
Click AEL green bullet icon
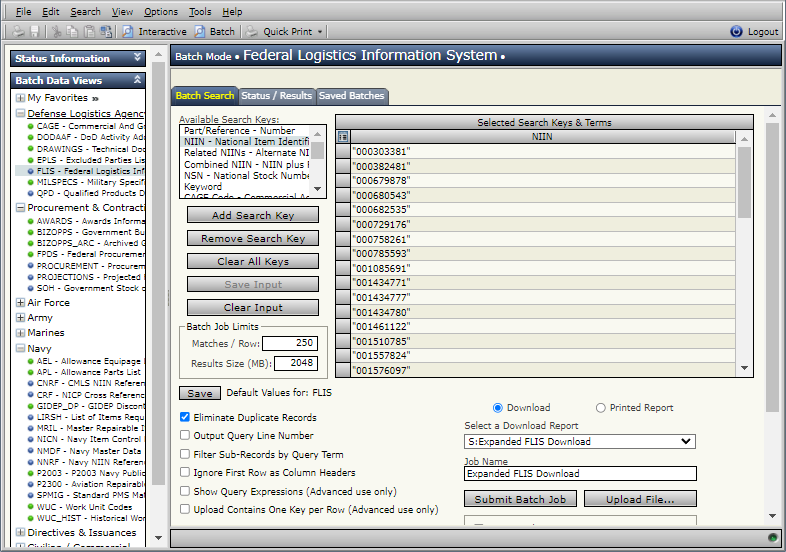click(x=31, y=361)
